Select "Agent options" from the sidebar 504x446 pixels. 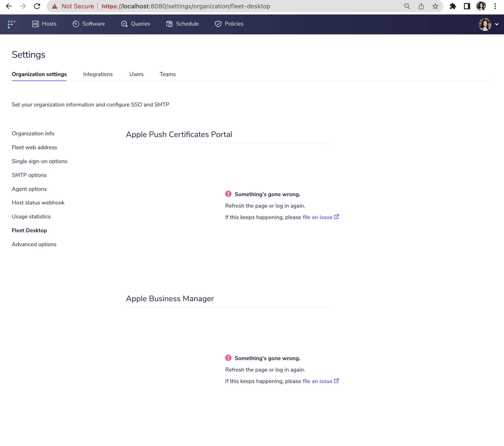[x=29, y=189]
